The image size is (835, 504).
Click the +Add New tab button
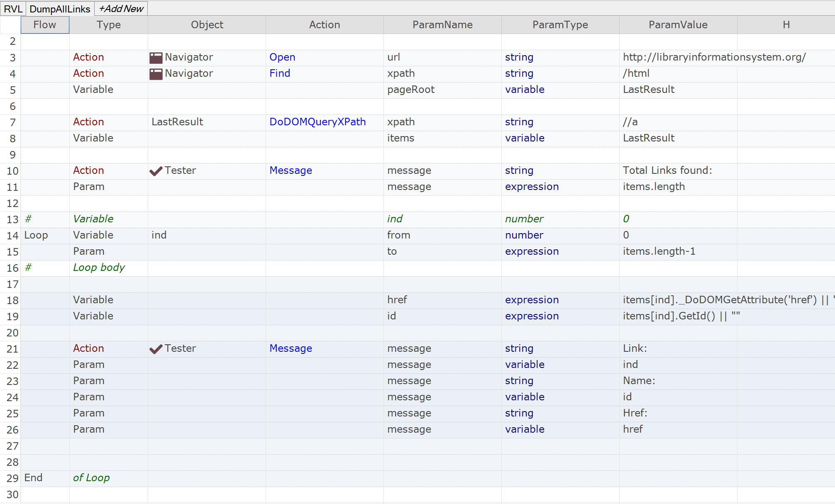pos(121,9)
